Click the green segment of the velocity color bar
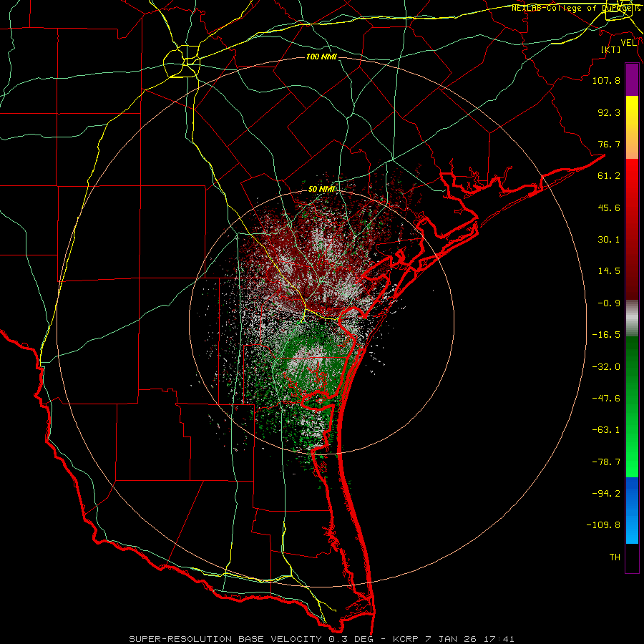Viewport: 644px width, 644px height. click(632, 406)
